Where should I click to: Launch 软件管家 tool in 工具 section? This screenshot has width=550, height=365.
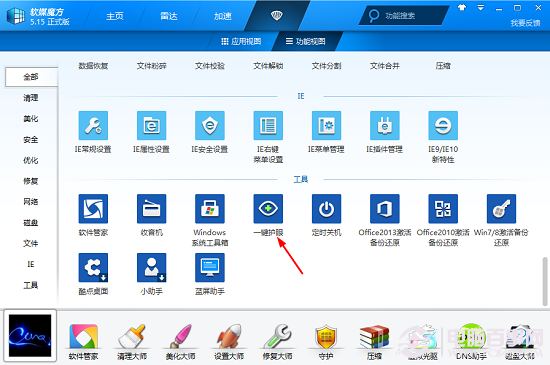click(93, 209)
